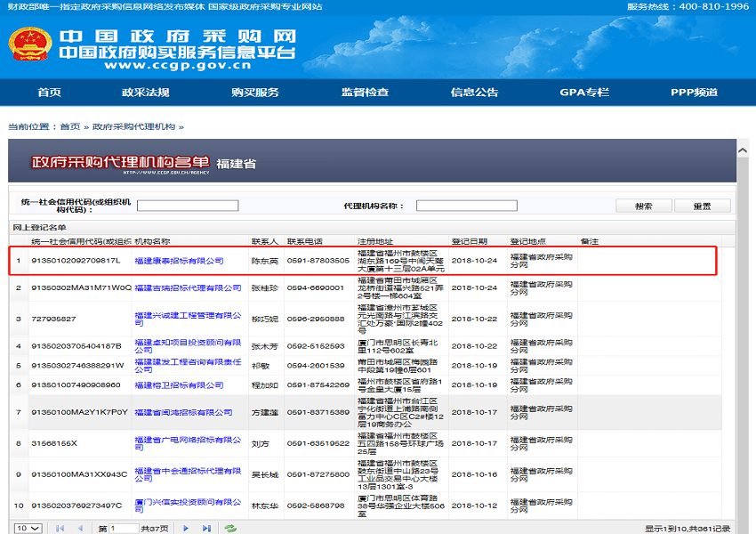
Task: Sort by the 联系电话 column header
Action: click(305, 241)
